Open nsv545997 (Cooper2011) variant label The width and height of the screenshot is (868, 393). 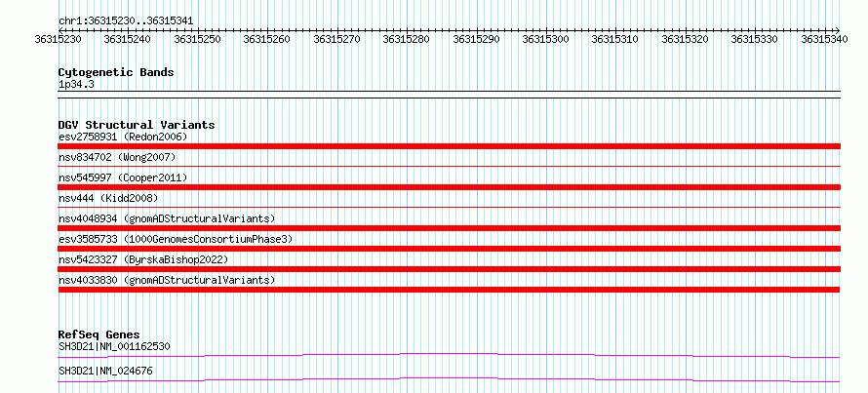point(123,177)
